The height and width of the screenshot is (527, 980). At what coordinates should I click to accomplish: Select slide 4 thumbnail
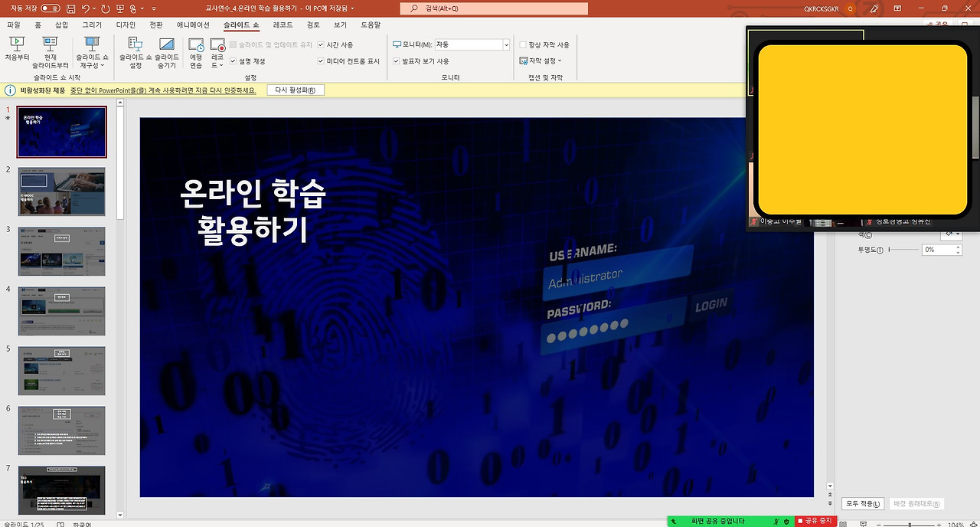point(62,311)
